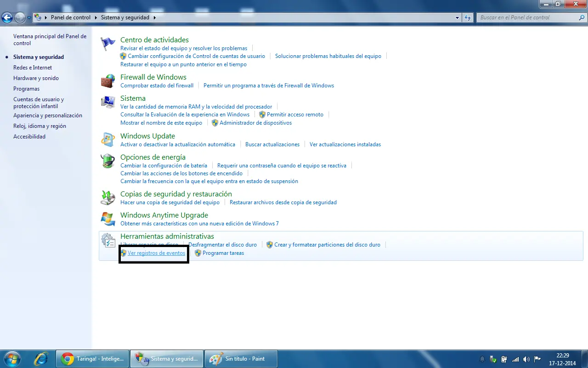This screenshot has height=368, width=588.
Task: Open the address bar history dropdown arrow
Action: 457,17
